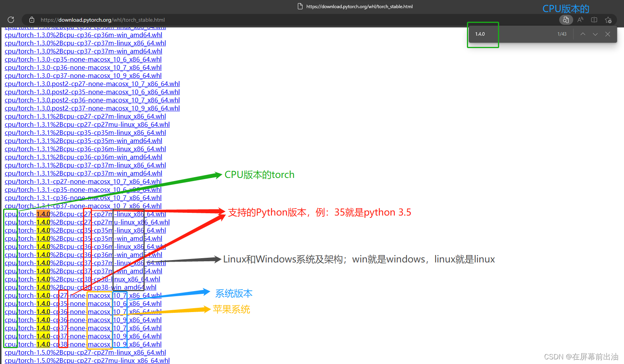This screenshot has width=624, height=364.
Task: Open torch-1.3.1 cp35m win_amd64 link
Action: click(83, 141)
